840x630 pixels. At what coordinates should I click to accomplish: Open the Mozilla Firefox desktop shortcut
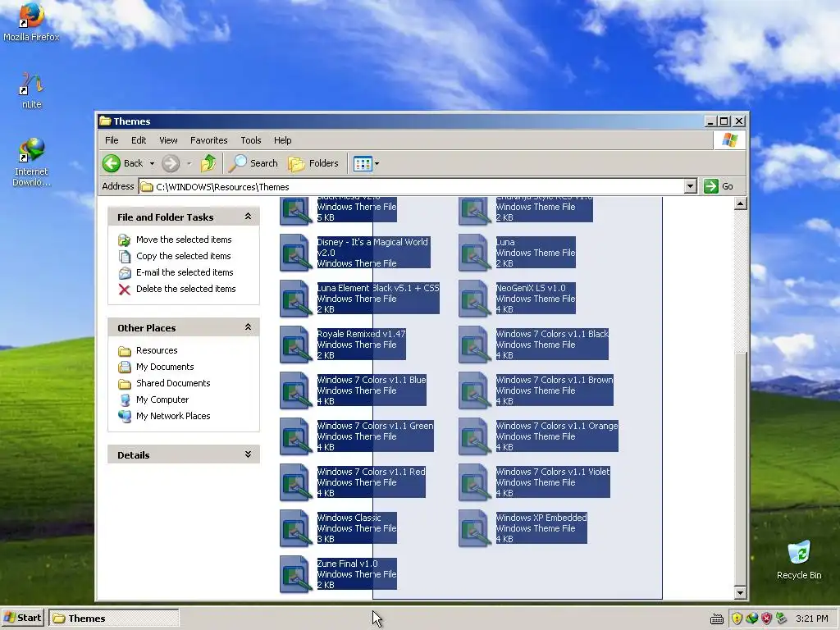coord(31,21)
